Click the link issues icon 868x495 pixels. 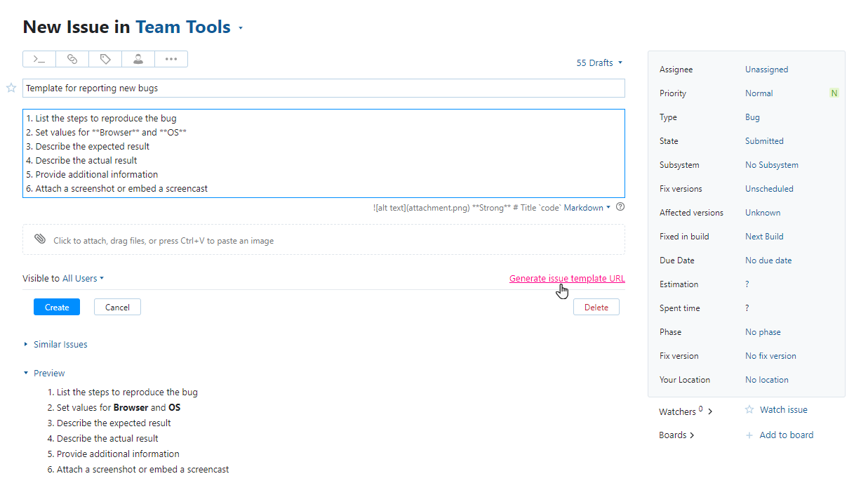tap(72, 59)
